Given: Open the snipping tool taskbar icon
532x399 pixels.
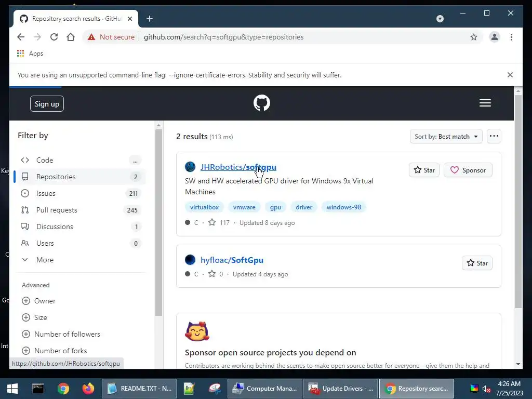Looking at the screenshot, I should [215, 389].
